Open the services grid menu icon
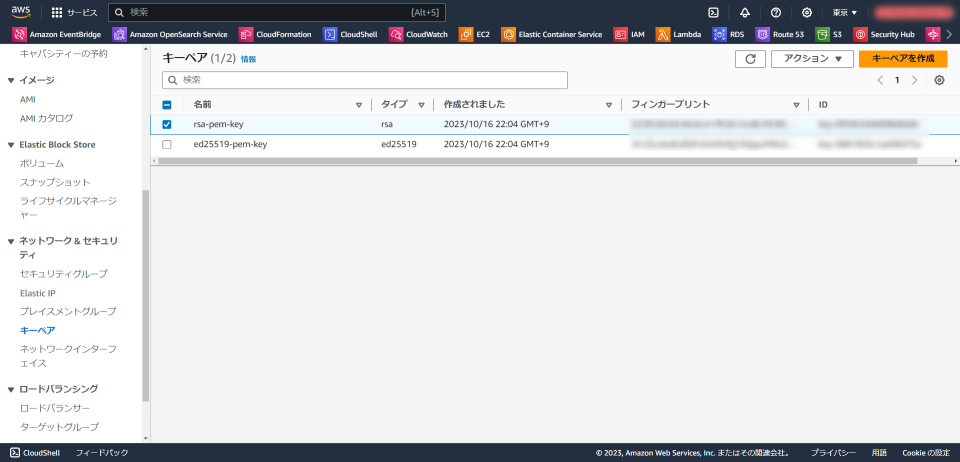The width and height of the screenshot is (960, 462). pyautogui.click(x=56, y=12)
